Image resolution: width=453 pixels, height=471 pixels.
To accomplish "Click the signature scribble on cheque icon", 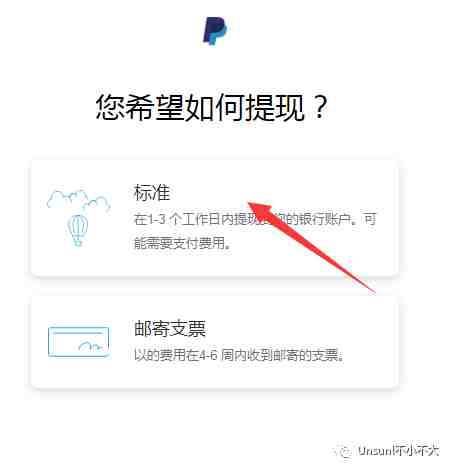I will (90, 346).
